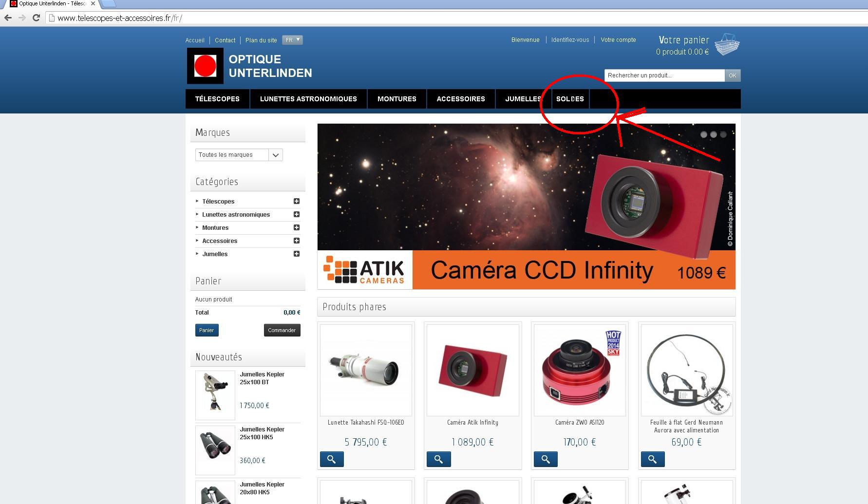Click the Identifiez-vous link

(x=570, y=40)
